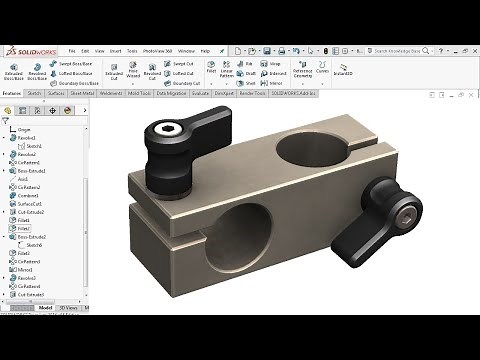Select the Mirror feature in ribbon
Screen dimensions: 480x360
pos(272,83)
